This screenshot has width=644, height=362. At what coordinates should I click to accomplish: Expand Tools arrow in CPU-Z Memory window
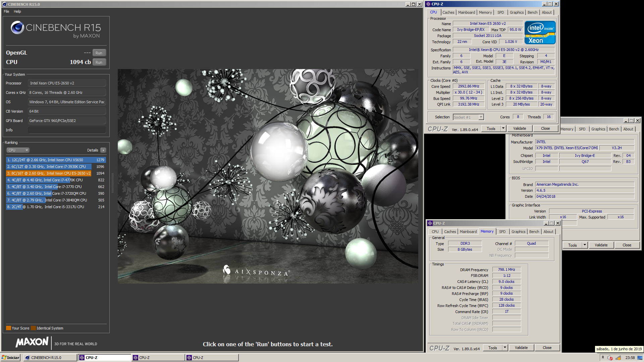click(x=505, y=348)
